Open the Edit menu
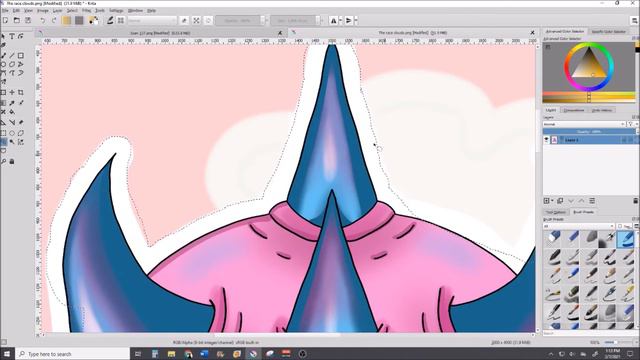This screenshot has width=640, height=360. pos(16,10)
